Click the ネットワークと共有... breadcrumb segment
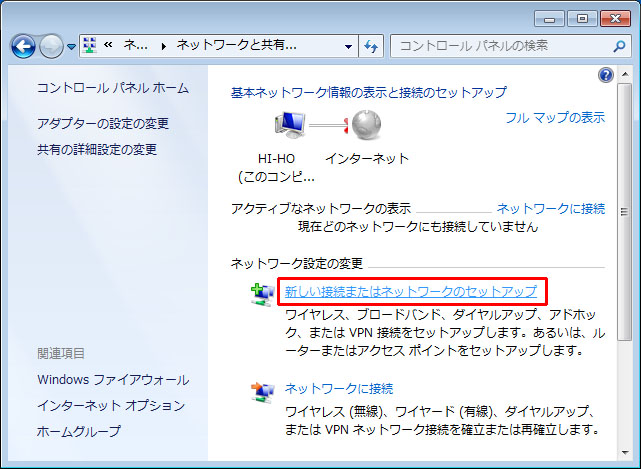The width and height of the screenshot is (641, 469). pos(237,45)
